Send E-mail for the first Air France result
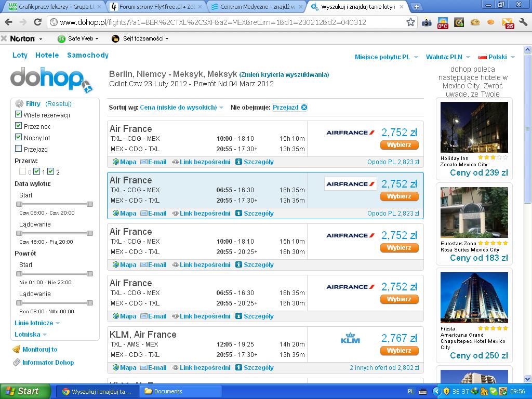Viewport: 532px width, 399px height. (x=153, y=162)
